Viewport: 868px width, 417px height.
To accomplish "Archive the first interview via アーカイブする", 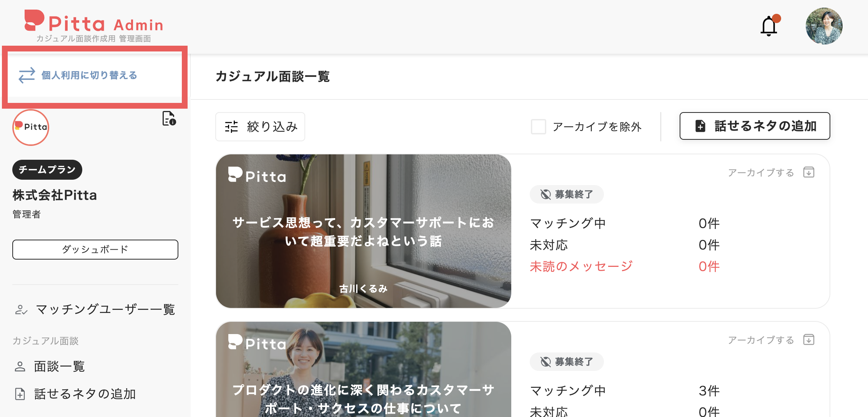I will pyautogui.click(x=760, y=172).
